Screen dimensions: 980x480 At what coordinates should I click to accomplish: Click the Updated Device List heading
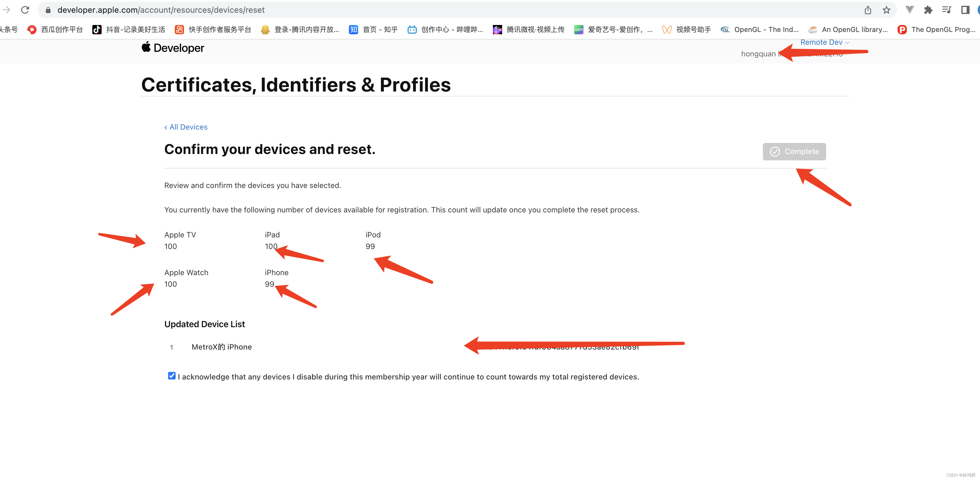click(x=205, y=324)
